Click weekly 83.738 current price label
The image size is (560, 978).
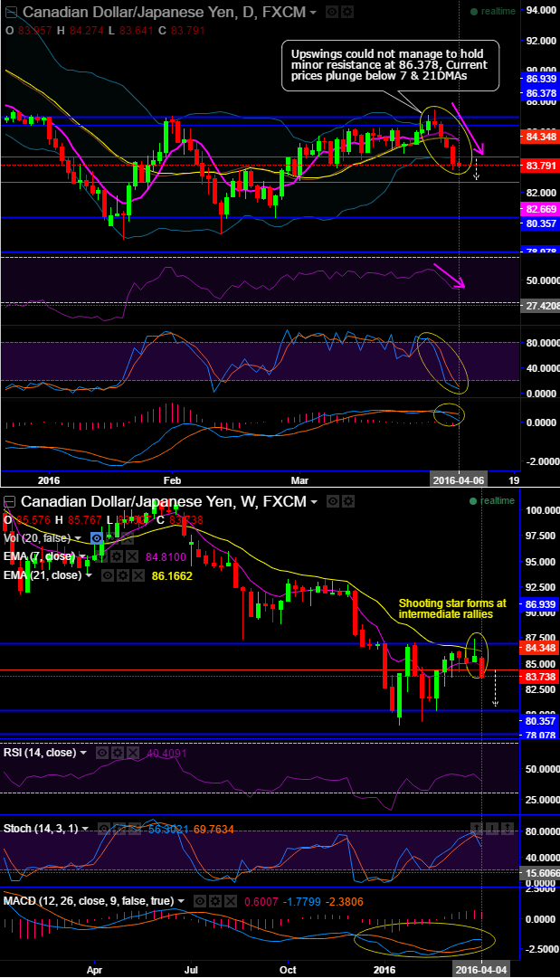pos(539,678)
